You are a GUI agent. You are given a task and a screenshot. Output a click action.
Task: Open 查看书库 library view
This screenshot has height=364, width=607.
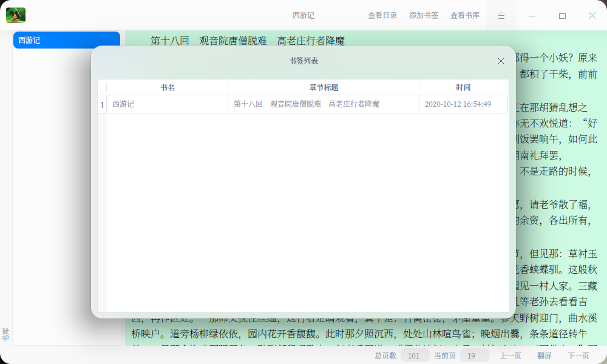pos(465,16)
